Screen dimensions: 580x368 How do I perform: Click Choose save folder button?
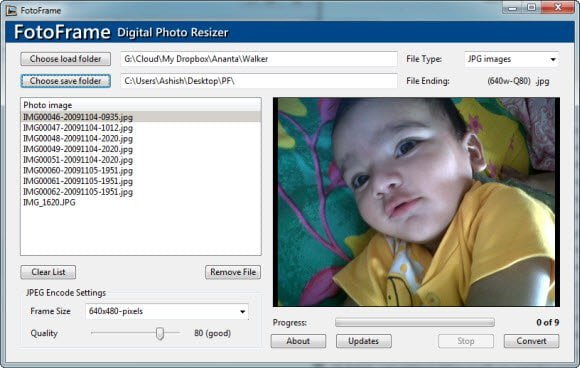point(65,81)
